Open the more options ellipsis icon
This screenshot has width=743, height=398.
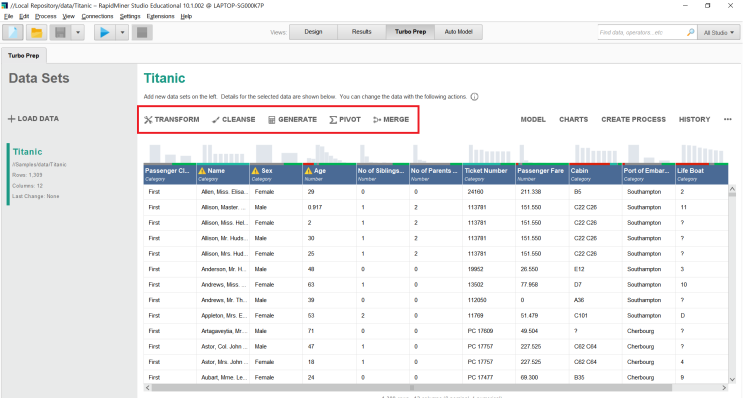coord(728,119)
